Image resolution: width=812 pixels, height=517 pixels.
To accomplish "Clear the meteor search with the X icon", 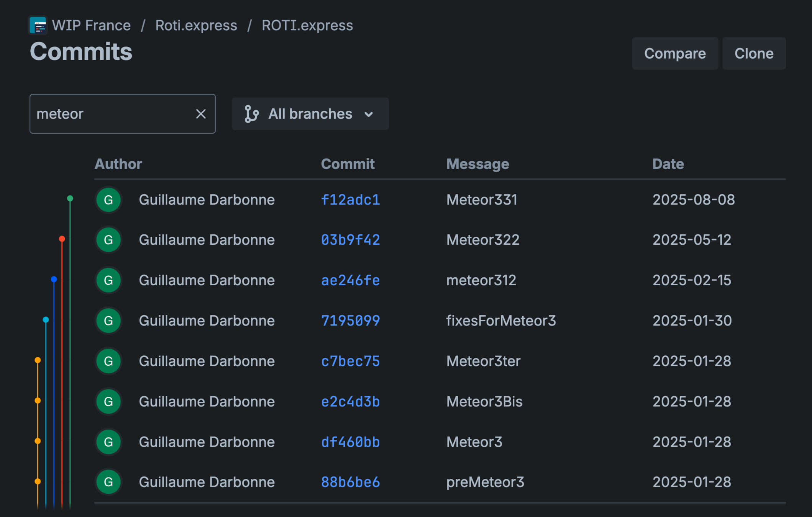I will (201, 114).
